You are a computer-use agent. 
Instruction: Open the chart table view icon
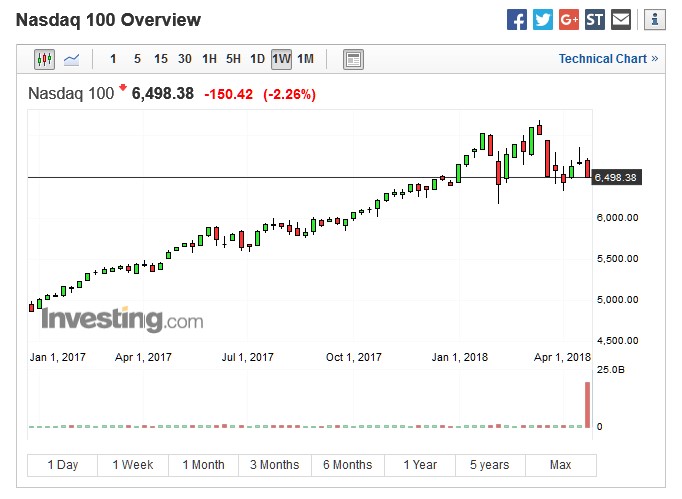pos(353,59)
